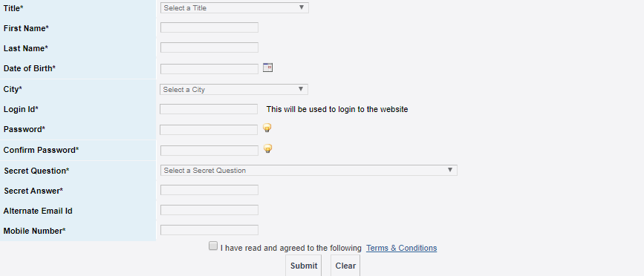The height and width of the screenshot is (276, 644).
Task: Click the Title dropdown arrow
Action: [x=302, y=7]
